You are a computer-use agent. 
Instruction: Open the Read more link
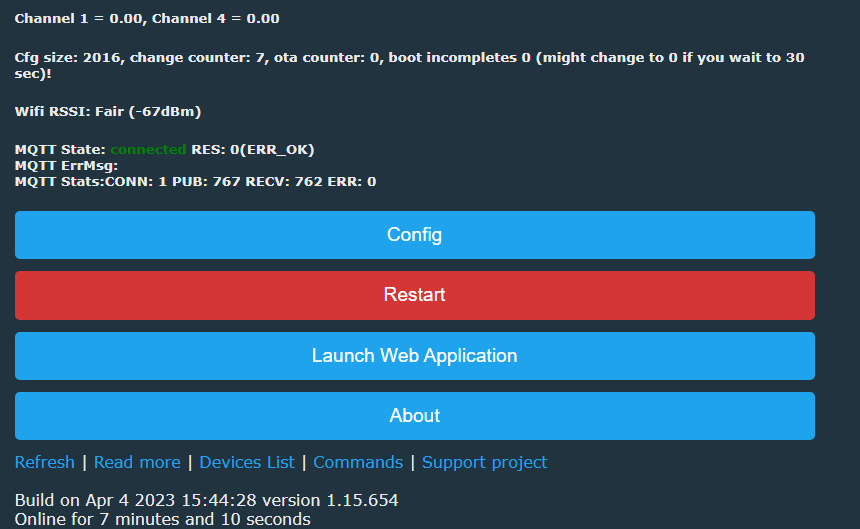(x=137, y=462)
